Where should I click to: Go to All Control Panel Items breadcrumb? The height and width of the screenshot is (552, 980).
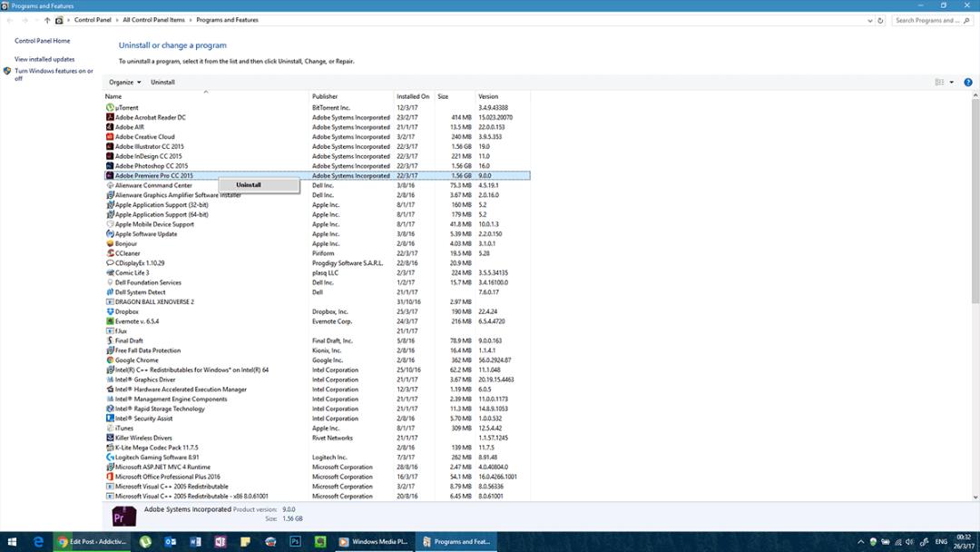tap(153, 20)
